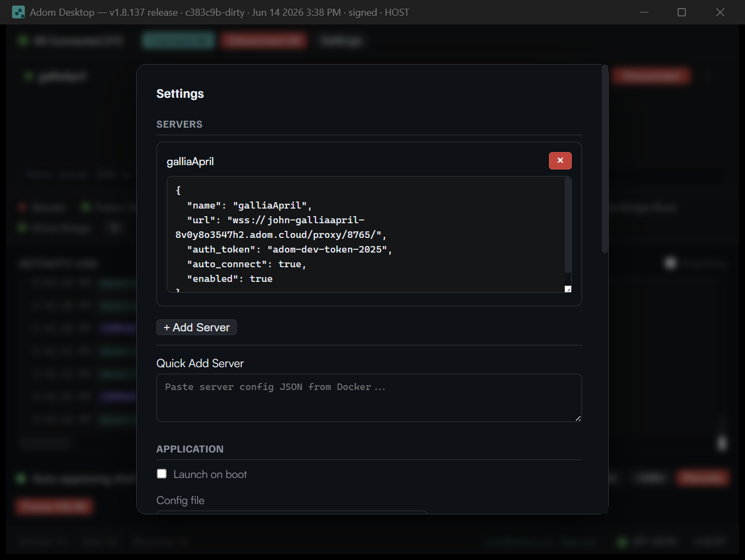Minimize the Adom Desktop window
This screenshot has height=560, width=745.
point(644,12)
